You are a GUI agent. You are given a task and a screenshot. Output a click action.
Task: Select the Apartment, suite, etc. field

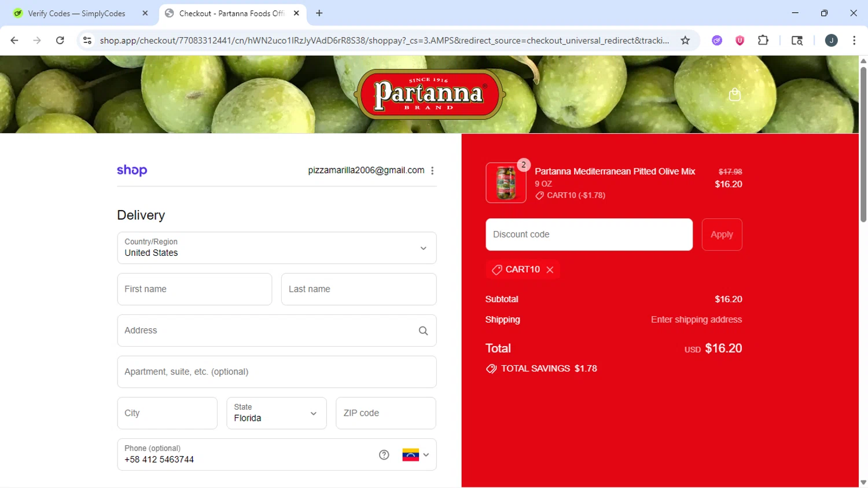click(277, 372)
